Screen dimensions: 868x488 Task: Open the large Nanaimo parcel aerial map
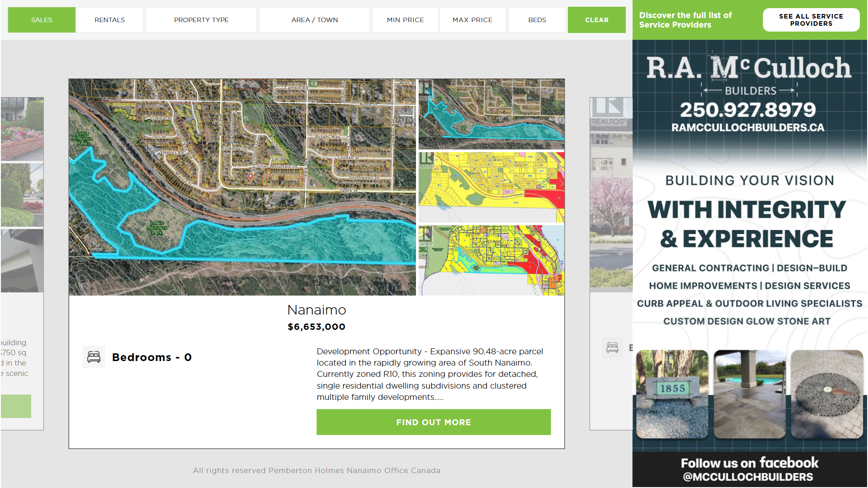pyautogui.click(x=242, y=187)
